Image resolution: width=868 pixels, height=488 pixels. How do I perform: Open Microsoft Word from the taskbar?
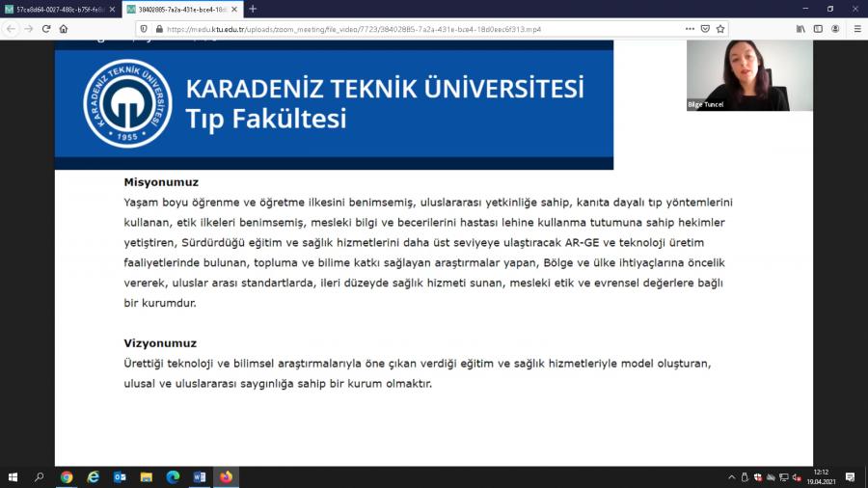coord(200,476)
